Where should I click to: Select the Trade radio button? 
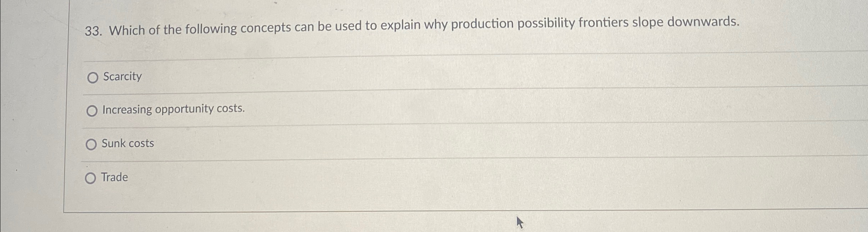tap(91, 178)
